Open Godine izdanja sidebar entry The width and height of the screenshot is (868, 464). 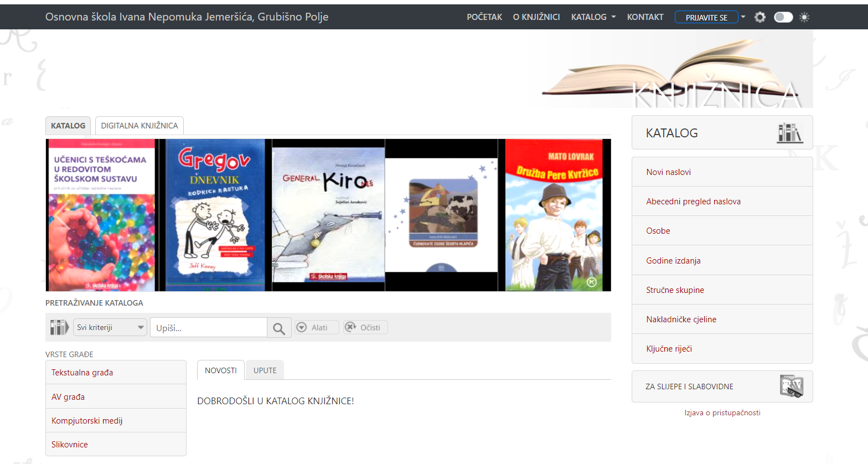(x=722, y=260)
